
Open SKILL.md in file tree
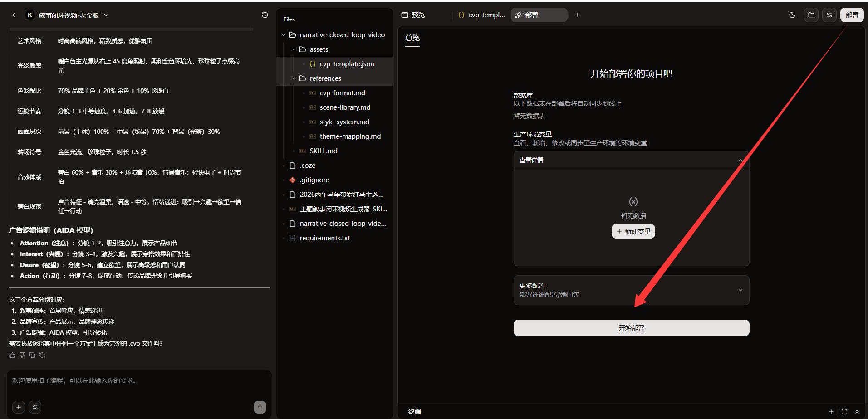[324, 151]
